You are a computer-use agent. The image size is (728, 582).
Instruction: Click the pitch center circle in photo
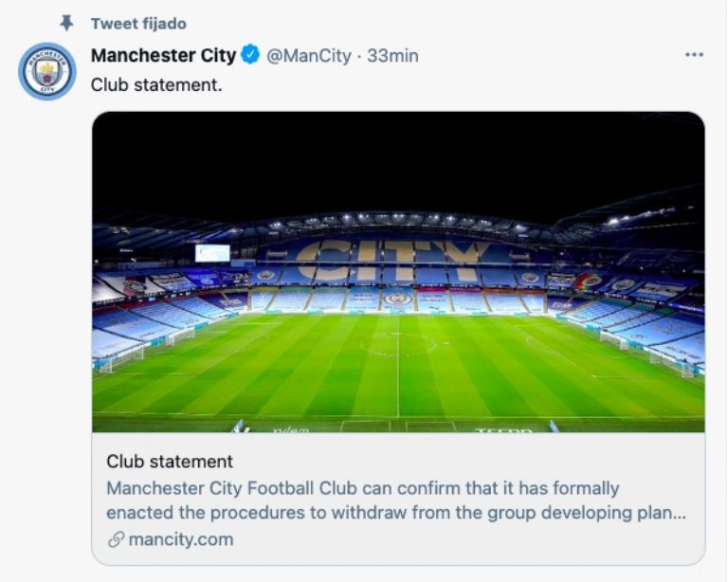(398, 343)
